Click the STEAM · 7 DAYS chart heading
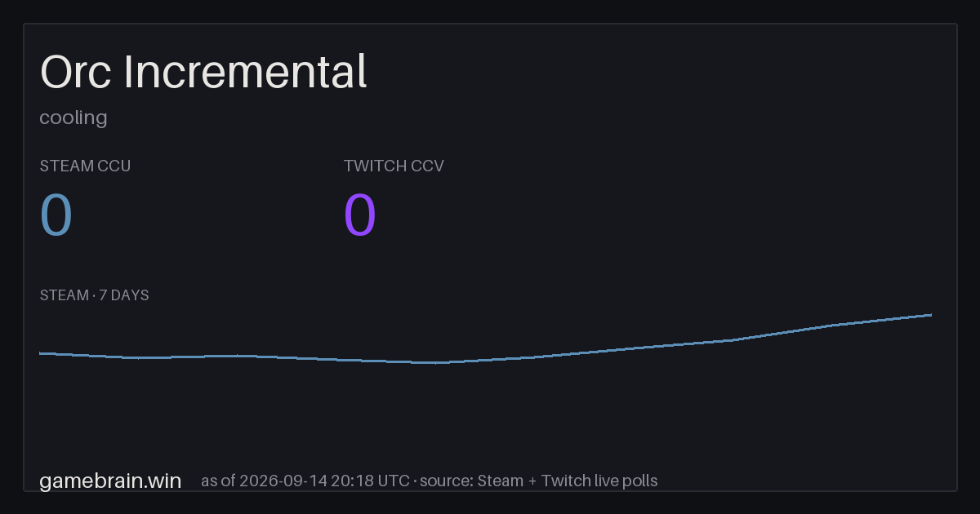The width and height of the screenshot is (980, 514). pos(94,295)
